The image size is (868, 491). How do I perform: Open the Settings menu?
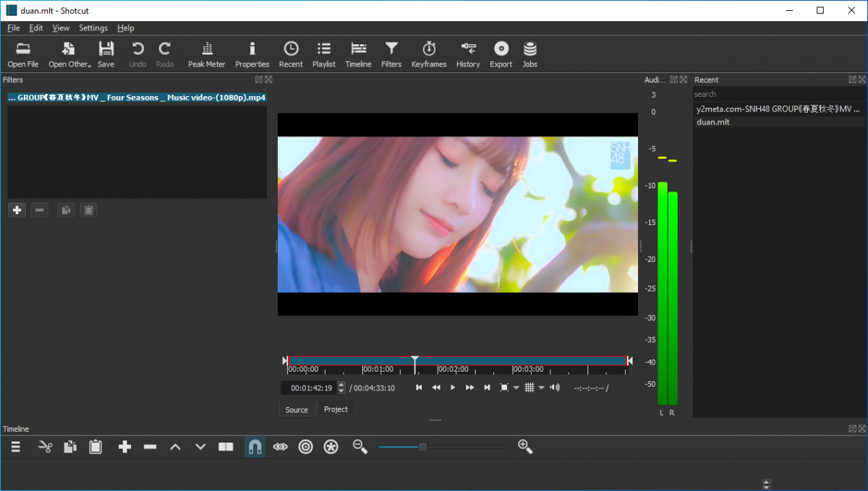[93, 28]
